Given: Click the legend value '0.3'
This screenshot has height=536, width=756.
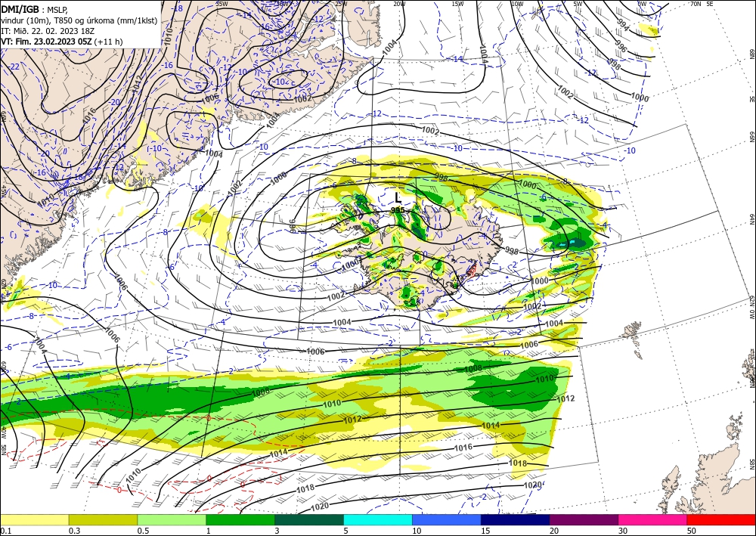Looking at the screenshot, I should pyautogui.click(x=74, y=531).
